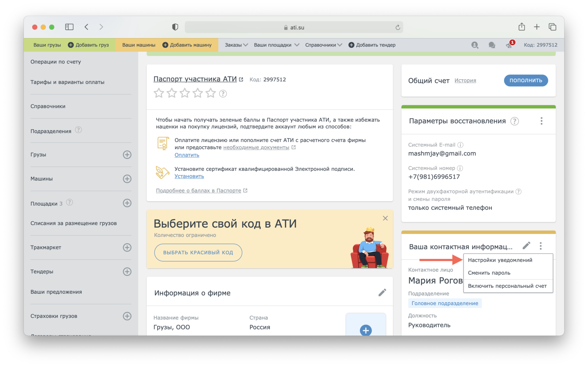Expand the Ваши площадки dropdown
This screenshot has width=588, height=367.
coord(276,45)
